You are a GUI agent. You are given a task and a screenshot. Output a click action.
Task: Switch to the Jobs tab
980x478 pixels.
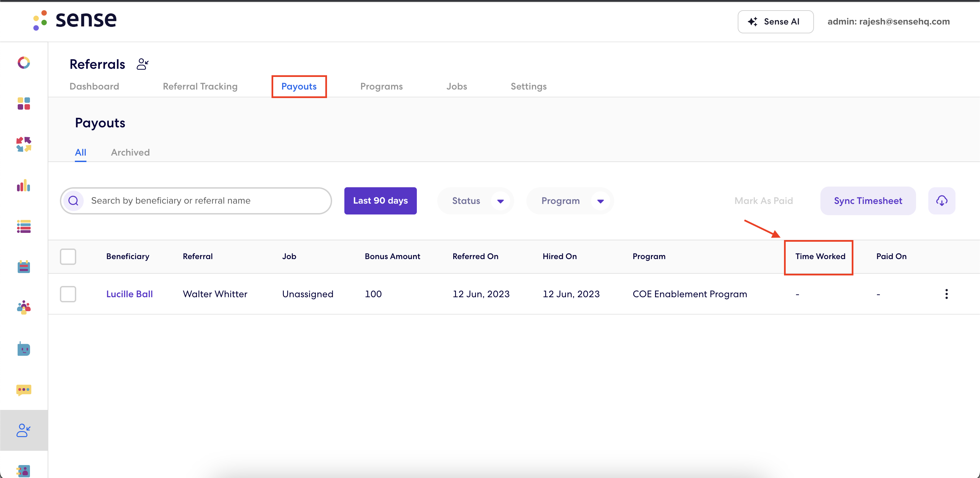tap(457, 86)
